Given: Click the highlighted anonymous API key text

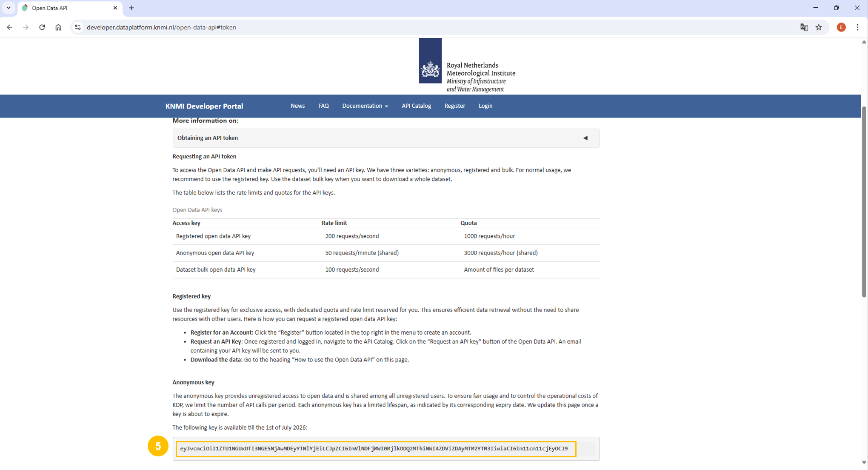Looking at the screenshot, I should click(x=374, y=449).
